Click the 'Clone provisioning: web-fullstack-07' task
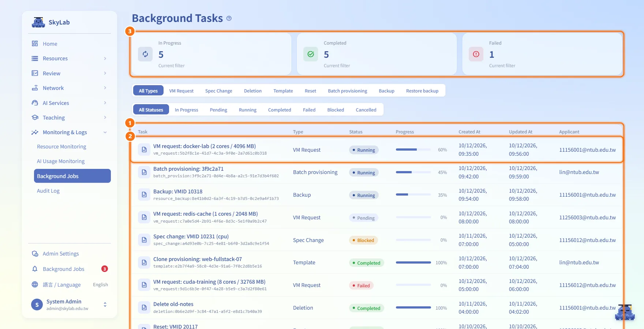 [x=198, y=259]
